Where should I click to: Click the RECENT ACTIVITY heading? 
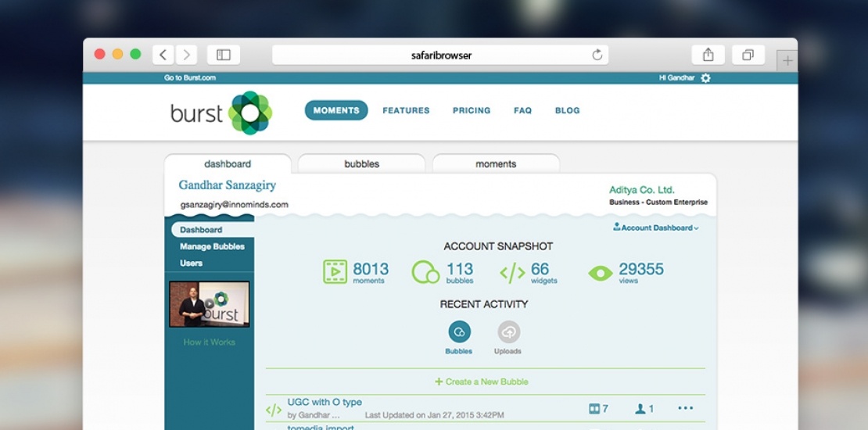click(x=484, y=304)
